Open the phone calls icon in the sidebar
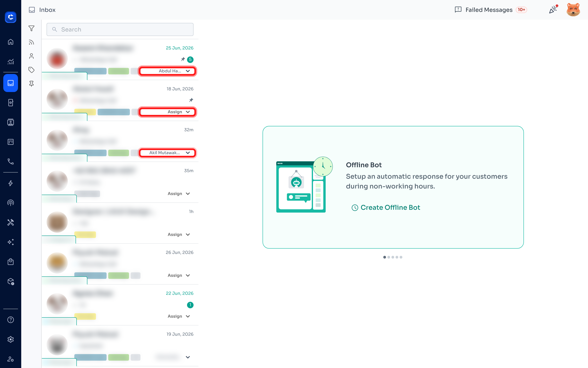Screen dimensions: 588x368 [x=10, y=161]
